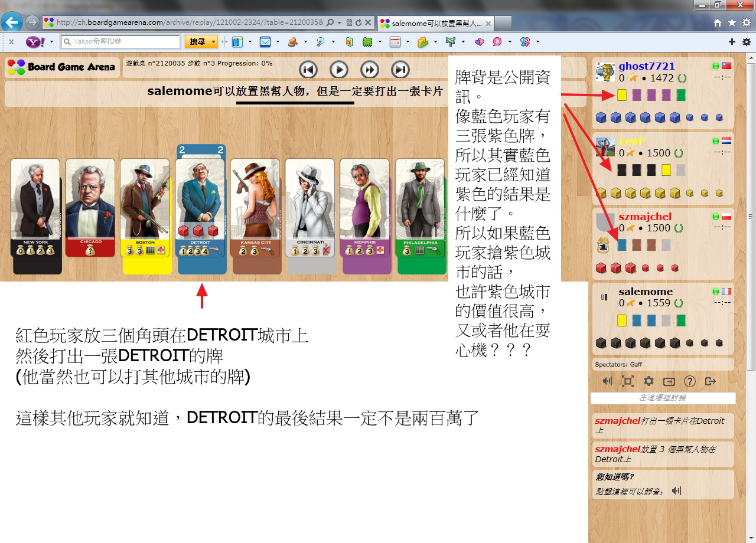Select the salemome browser tab
756x543 pixels.
[x=435, y=23]
